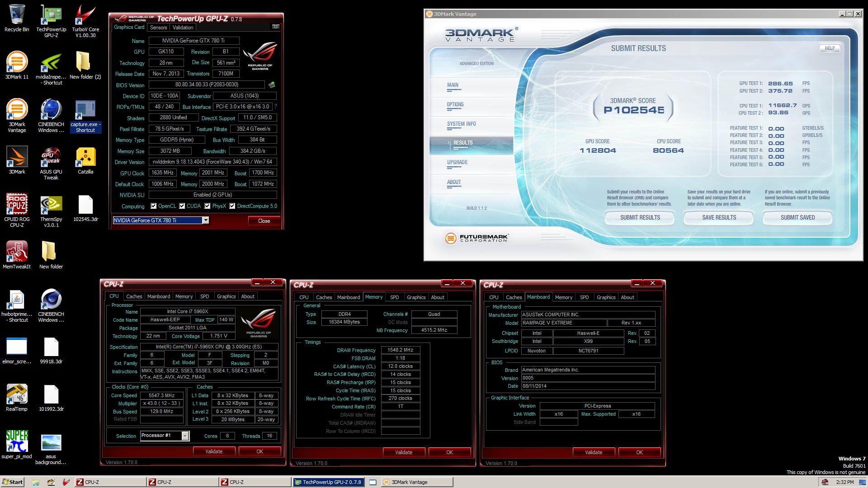Select OPTIONS in 3DMark Vantage sidebar
The image size is (868, 488).
pos(455,104)
